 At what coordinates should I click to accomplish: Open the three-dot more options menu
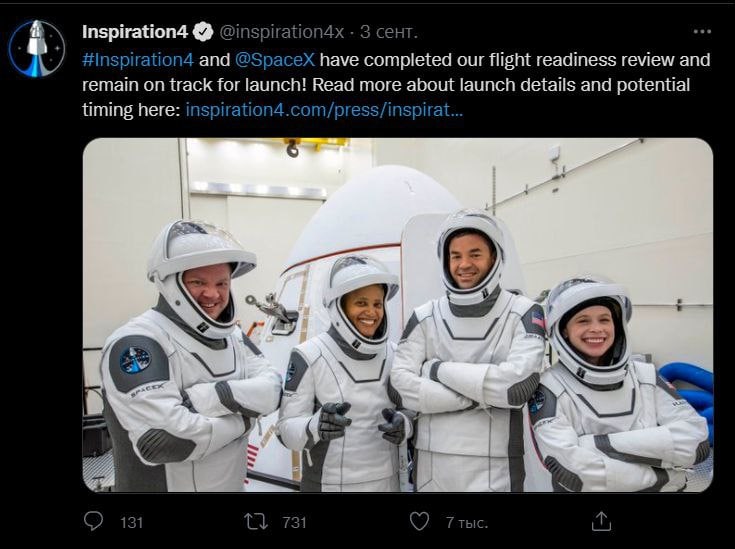click(702, 31)
